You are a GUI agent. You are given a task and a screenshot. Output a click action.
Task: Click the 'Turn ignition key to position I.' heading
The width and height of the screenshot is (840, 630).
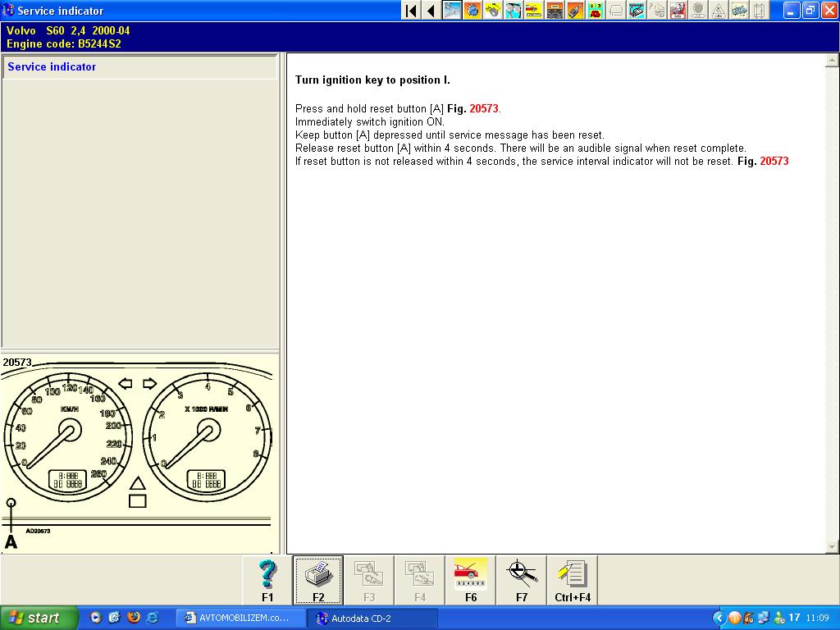point(373,80)
